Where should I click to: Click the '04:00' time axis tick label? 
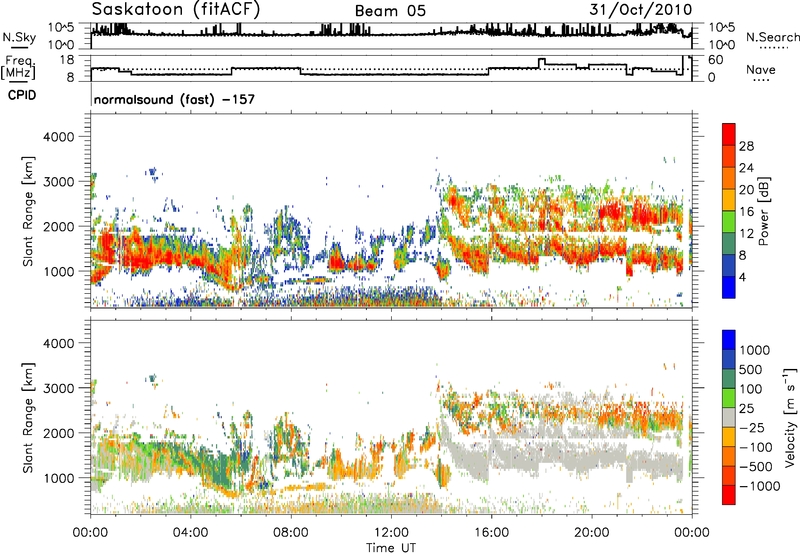point(190,533)
